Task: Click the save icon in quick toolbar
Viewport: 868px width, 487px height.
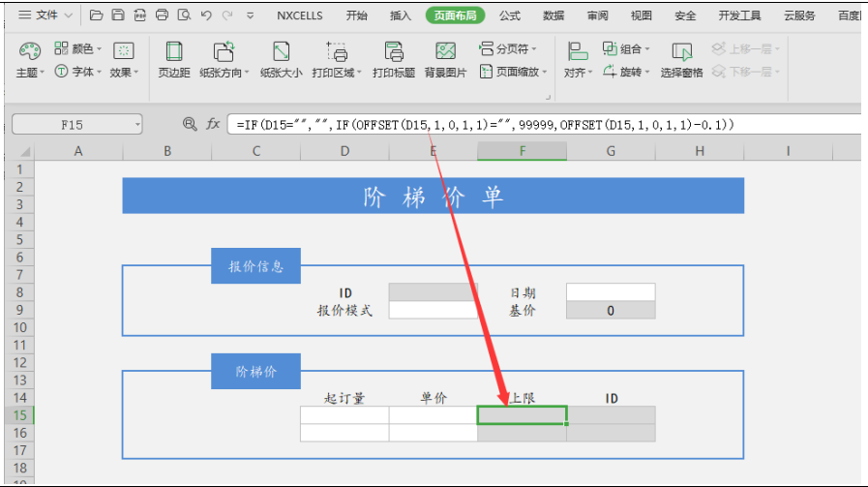Action: 117,15
